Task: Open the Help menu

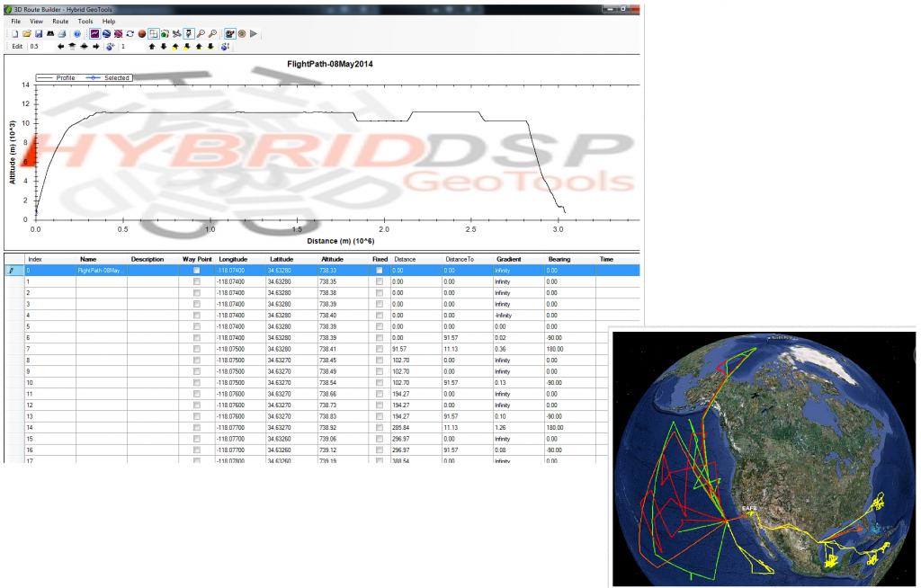Action: tap(109, 22)
